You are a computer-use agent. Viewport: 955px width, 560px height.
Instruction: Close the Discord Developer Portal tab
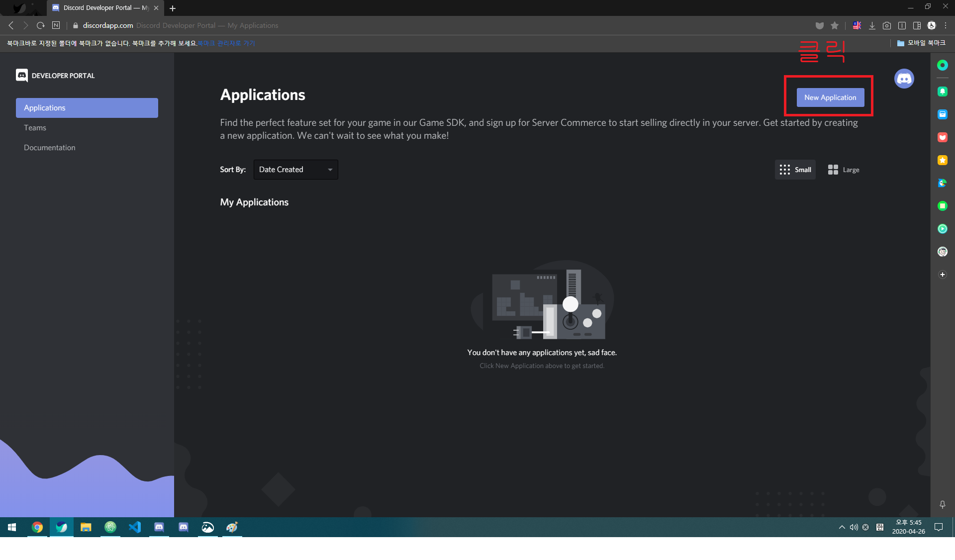(x=156, y=8)
